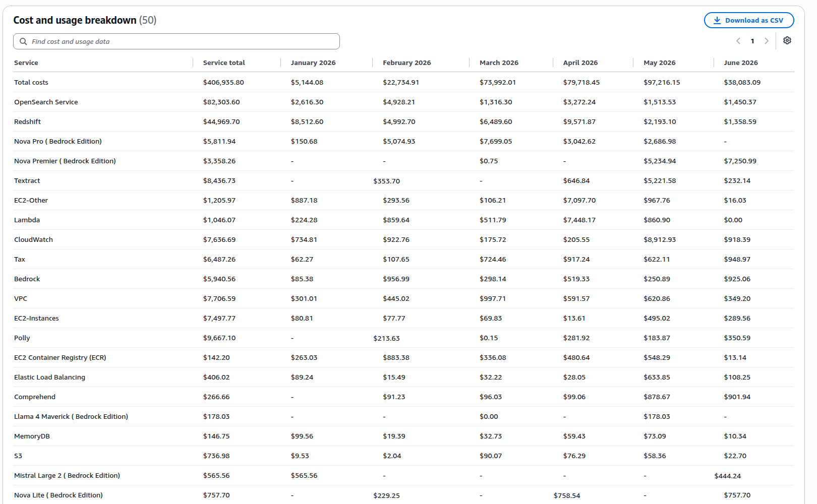817x504 pixels.
Task: Click EC2 Container Registry (ECR) row
Action: click(x=60, y=357)
